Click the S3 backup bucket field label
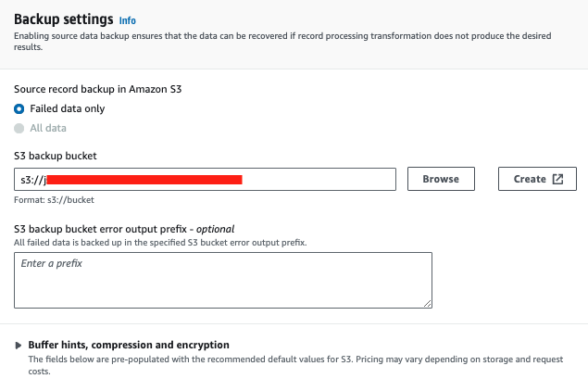The height and width of the screenshot is (391, 588). (x=56, y=157)
